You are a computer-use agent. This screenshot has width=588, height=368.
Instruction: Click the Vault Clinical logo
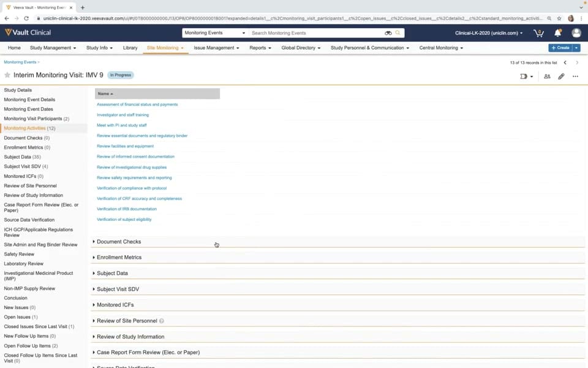tap(28, 33)
